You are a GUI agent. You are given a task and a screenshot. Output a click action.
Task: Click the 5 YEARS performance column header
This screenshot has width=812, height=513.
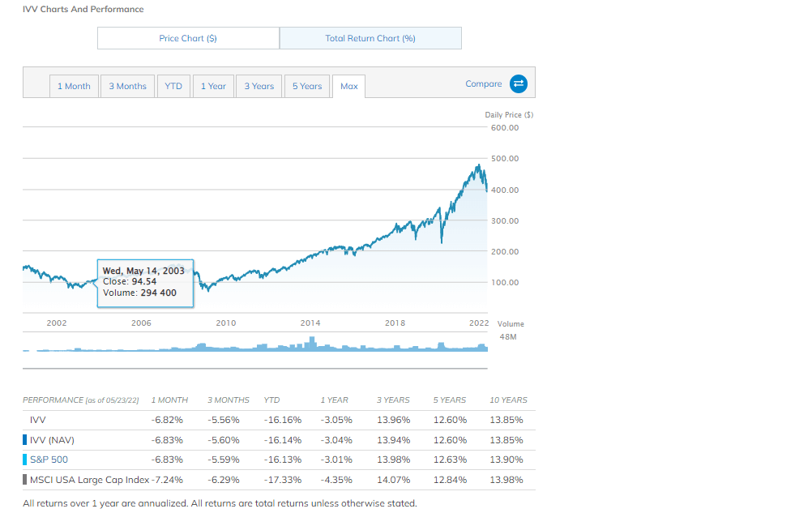coord(450,400)
